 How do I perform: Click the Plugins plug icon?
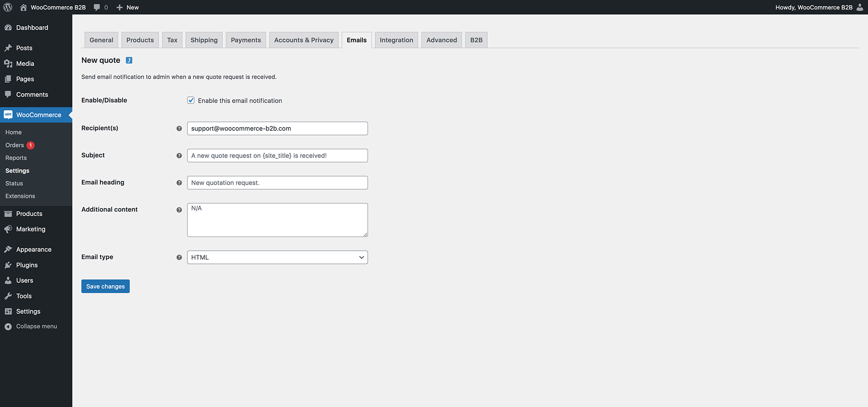[8, 265]
